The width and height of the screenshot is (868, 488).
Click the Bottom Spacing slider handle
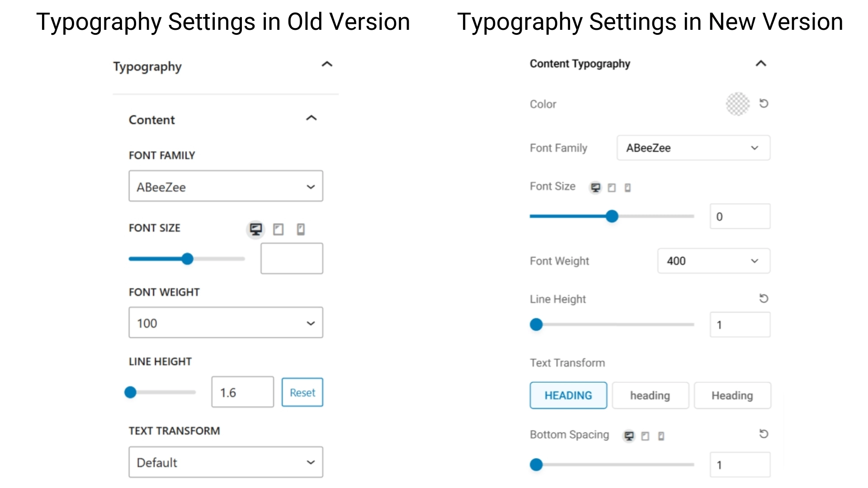point(536,465)
